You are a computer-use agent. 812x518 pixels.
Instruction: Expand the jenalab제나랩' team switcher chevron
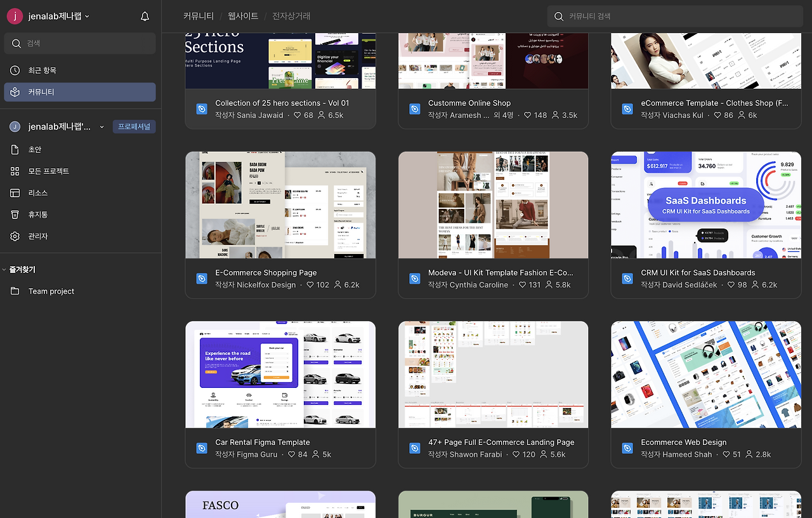101,127
